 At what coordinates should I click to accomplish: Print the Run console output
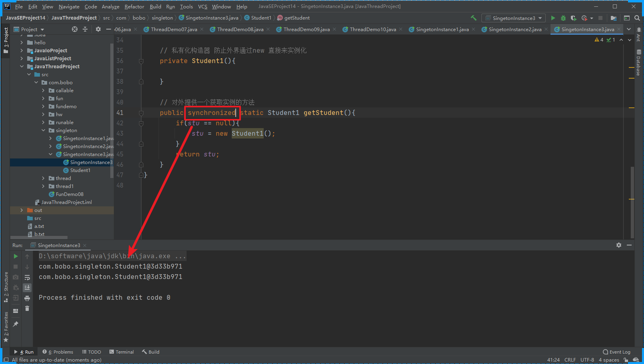pos(27,298)
